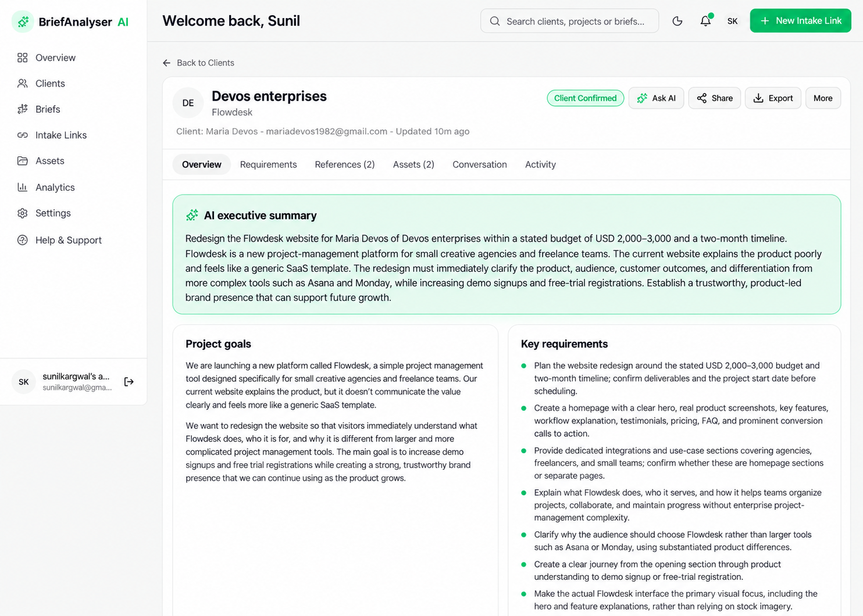
Task: Click the BriefAnalyser AI logo icon
Action: pos(23,22)
